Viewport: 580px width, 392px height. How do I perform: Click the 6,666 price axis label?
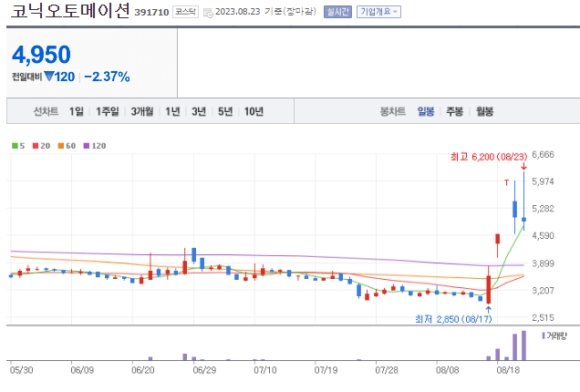pos(543,154)
